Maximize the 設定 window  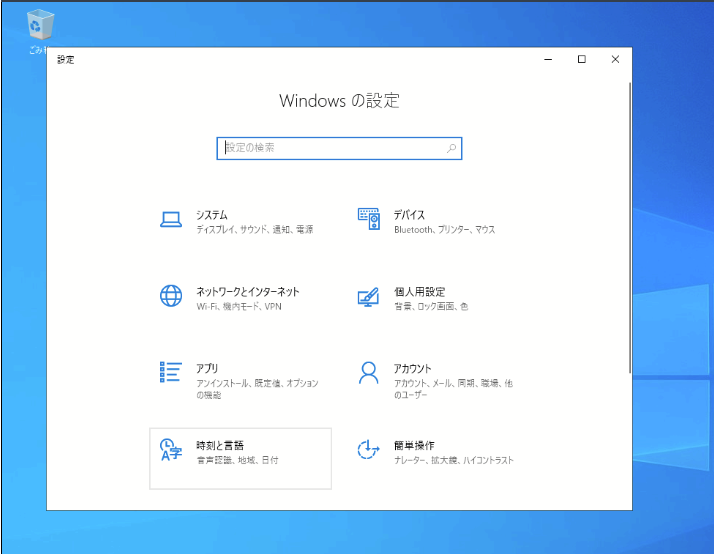click(x=582, y=60)
